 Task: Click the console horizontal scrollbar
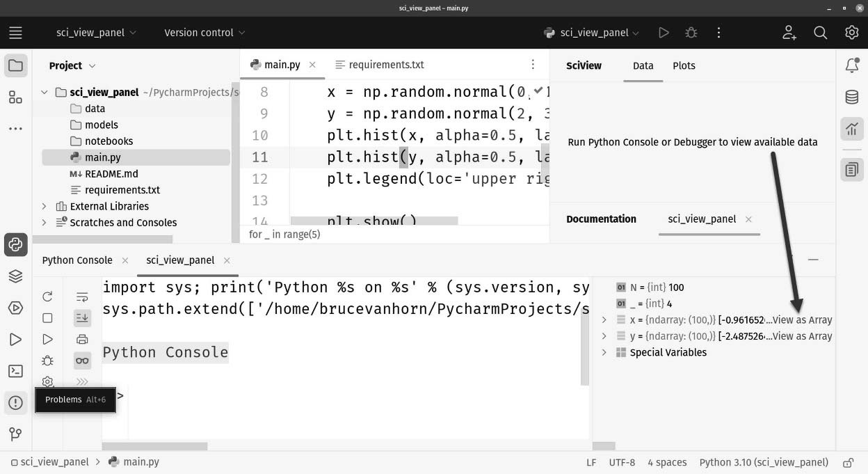click(x=155, y=446)
